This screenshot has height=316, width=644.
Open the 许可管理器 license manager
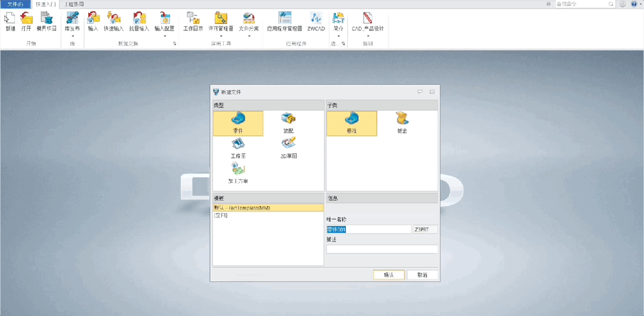(220, 22)
